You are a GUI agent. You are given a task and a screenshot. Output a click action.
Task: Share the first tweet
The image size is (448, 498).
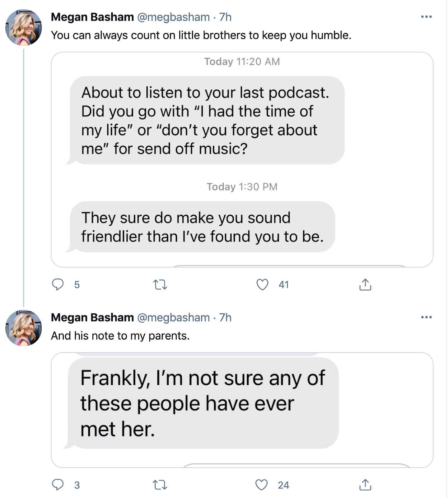(365, 284)
